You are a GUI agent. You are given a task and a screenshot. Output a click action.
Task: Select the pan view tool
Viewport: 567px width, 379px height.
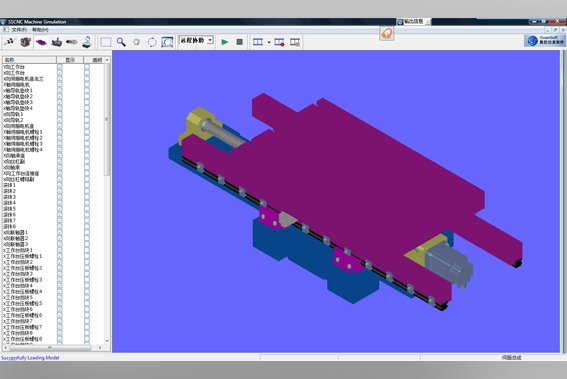[x=136, y=42]
